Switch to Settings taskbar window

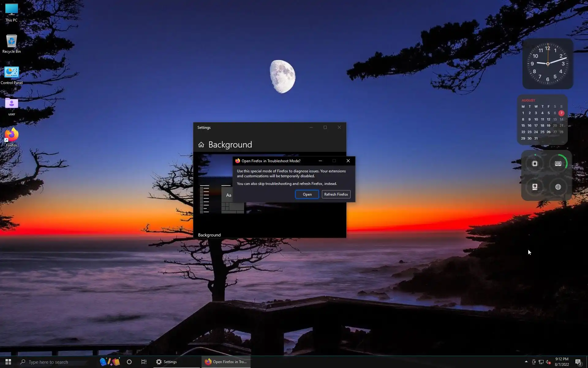(x=167, y=362)
